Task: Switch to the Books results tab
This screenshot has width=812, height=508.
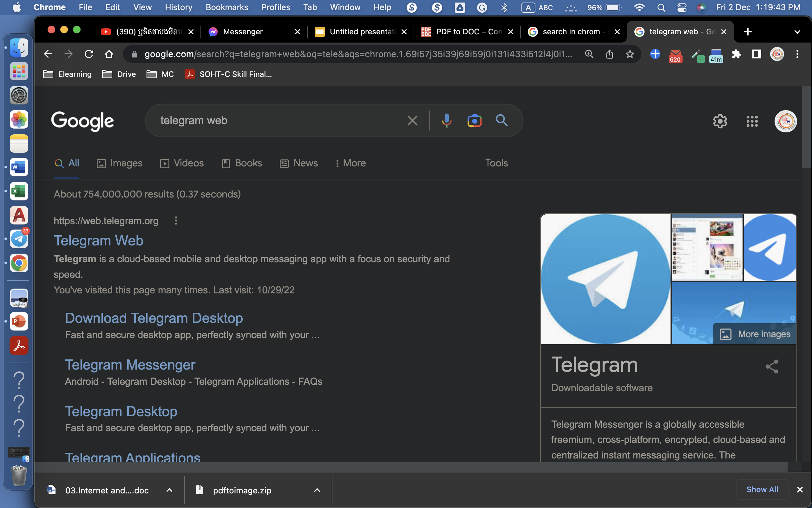Action: point(242,163)
